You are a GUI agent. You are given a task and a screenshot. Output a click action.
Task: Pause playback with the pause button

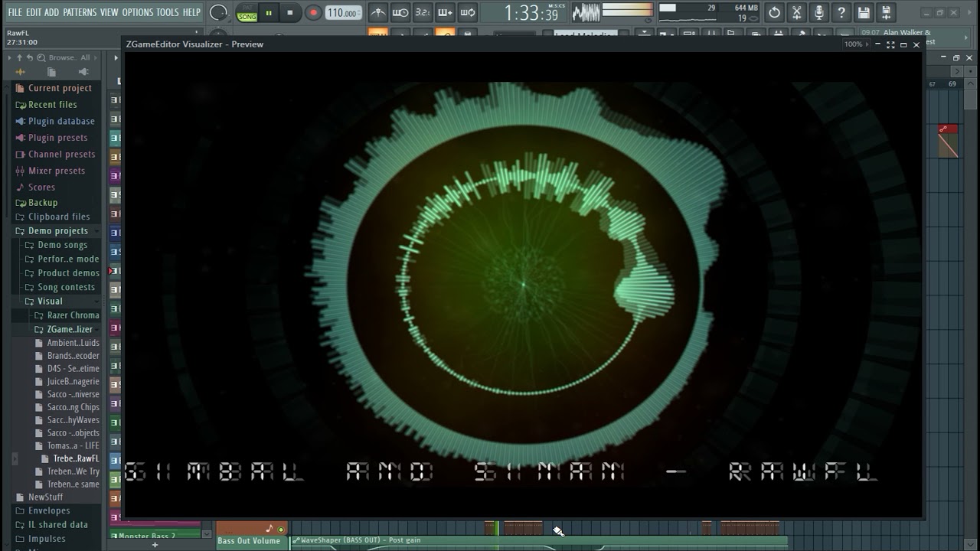(x=269, y=12)
